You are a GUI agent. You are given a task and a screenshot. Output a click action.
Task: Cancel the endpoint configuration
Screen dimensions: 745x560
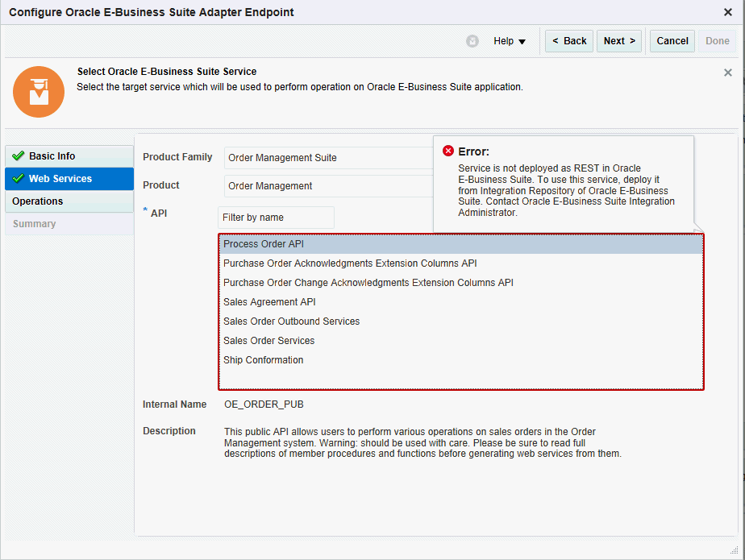672,41
